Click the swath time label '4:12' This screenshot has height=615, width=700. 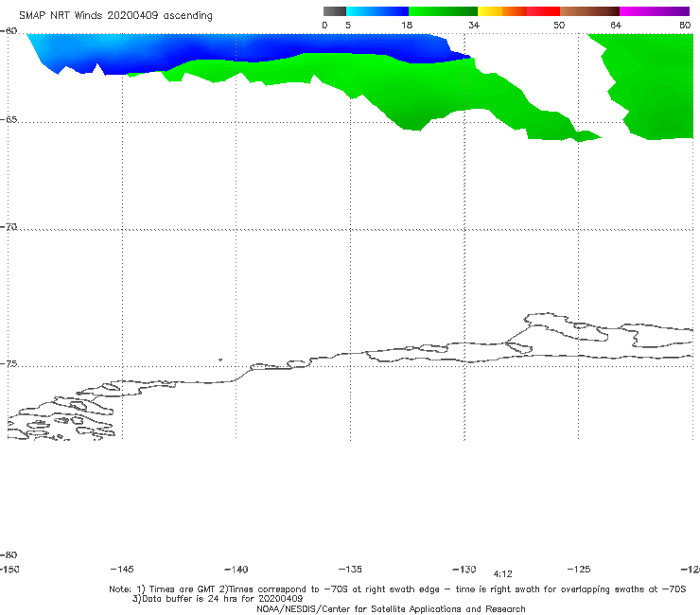point(502,574)
